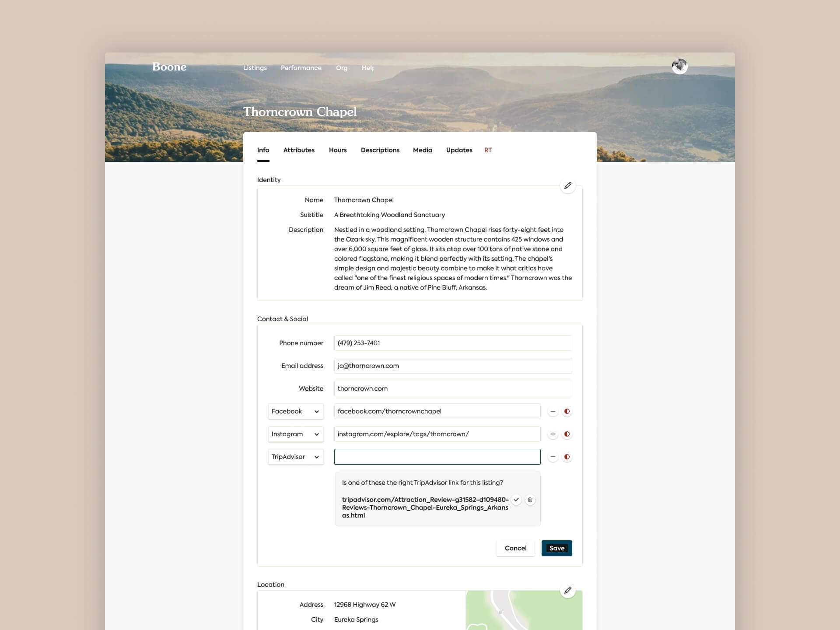Switch to the Media tab

coord(423,150)
